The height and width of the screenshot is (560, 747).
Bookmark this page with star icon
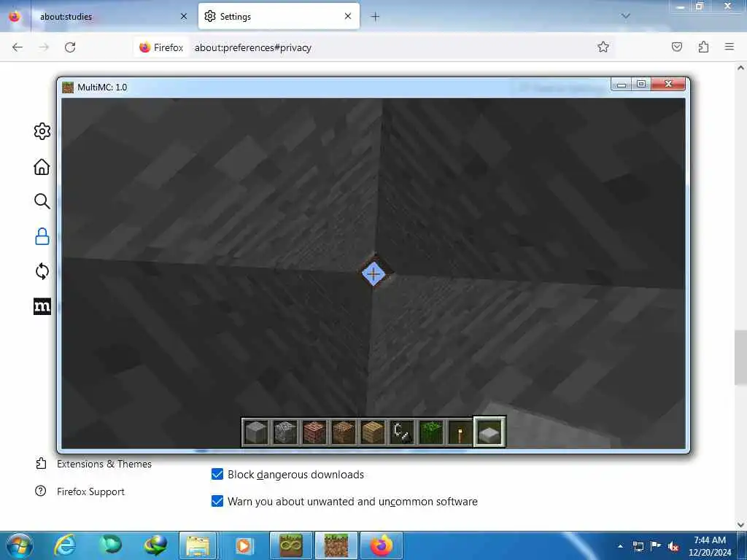tap(603, 47)
